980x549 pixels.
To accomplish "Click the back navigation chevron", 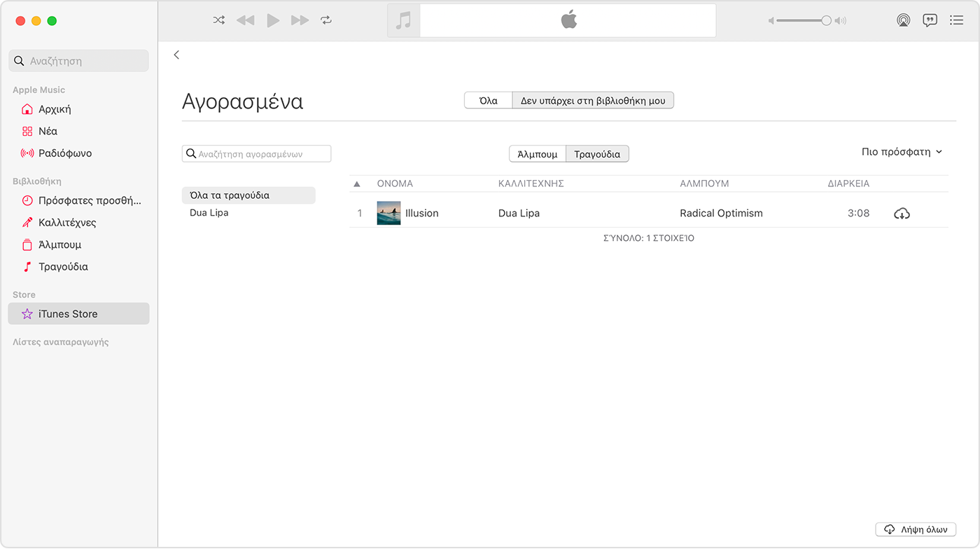I will (x=176, y=55).
